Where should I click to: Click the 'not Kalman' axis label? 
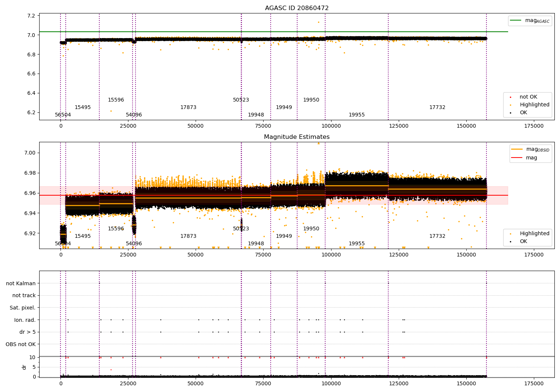click(x=21, y=283)
